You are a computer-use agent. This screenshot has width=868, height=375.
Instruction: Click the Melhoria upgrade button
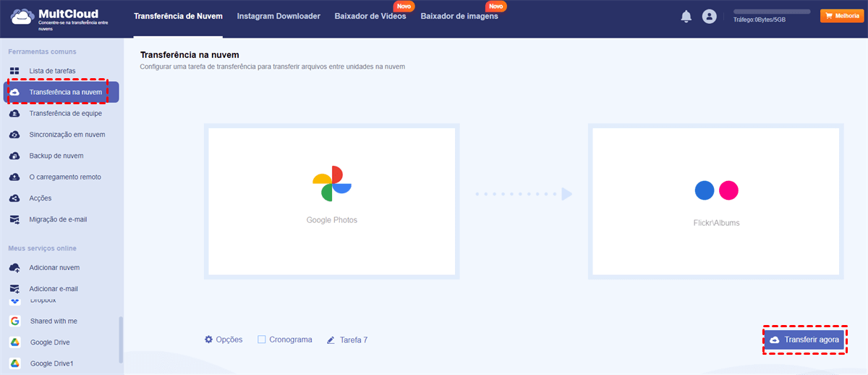click(841, 16)
